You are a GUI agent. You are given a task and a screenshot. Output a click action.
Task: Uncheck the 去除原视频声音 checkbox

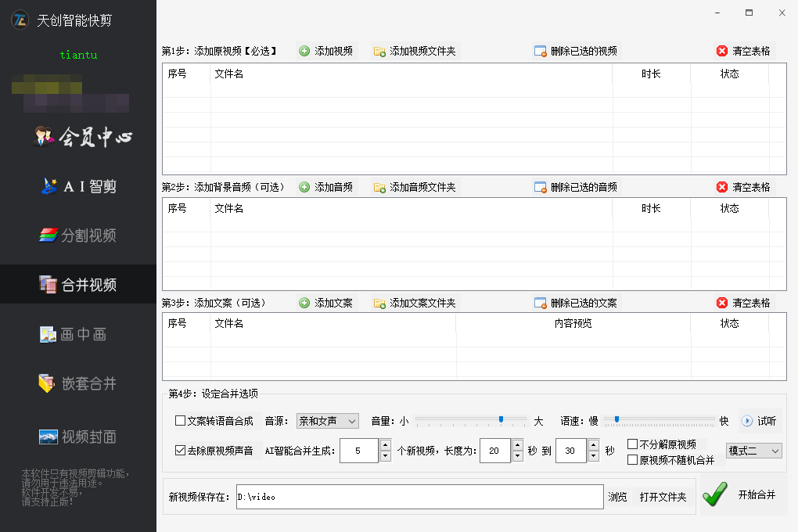[x=181, y=451]
